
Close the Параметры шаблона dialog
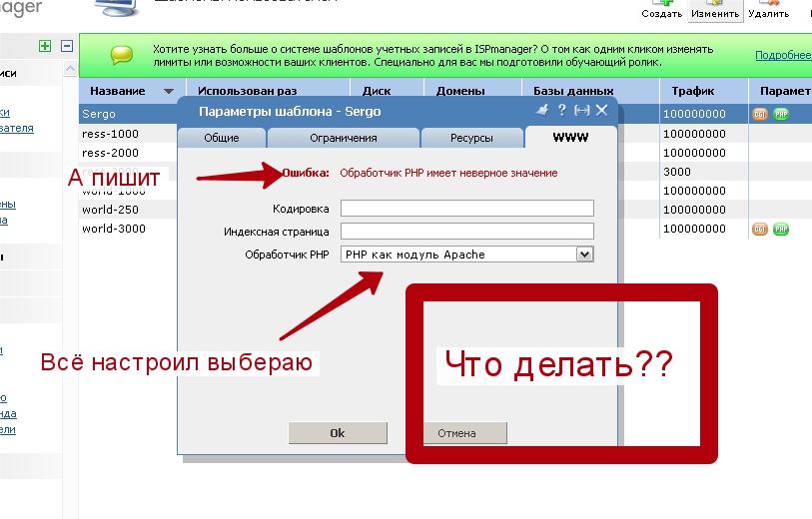point(601,111)
